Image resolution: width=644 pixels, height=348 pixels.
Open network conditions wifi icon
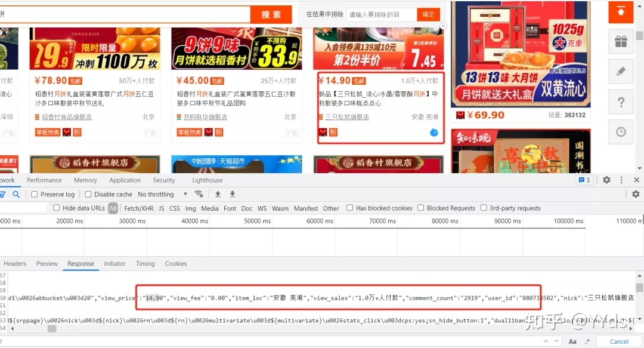pos(199,194)
